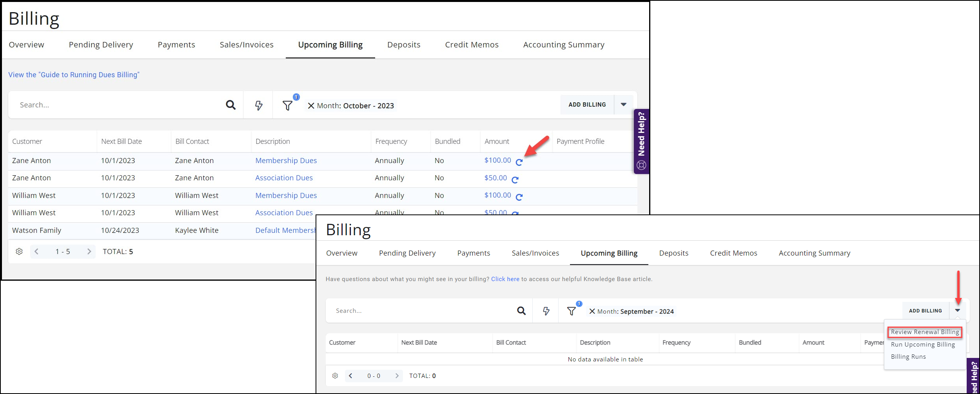980x394 pixels.
Task: Open William West's Membership Dues description link
Action: point(286,196)
